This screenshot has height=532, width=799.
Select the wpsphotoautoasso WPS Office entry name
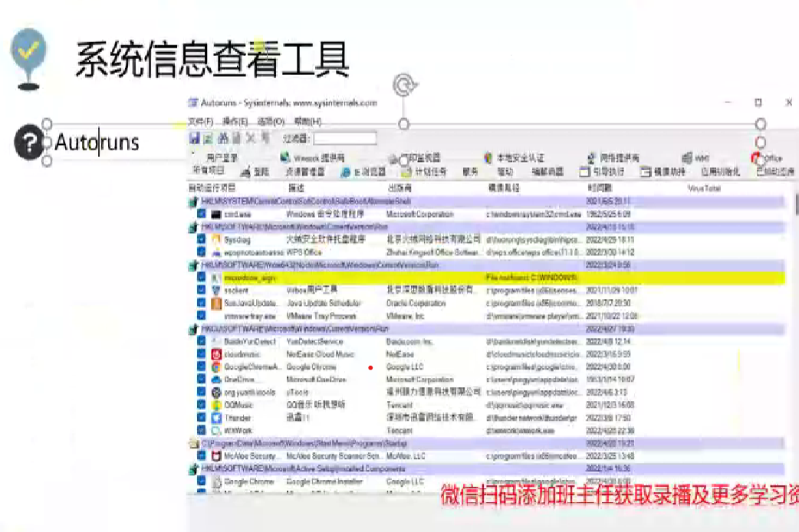(x=254, y=252)
